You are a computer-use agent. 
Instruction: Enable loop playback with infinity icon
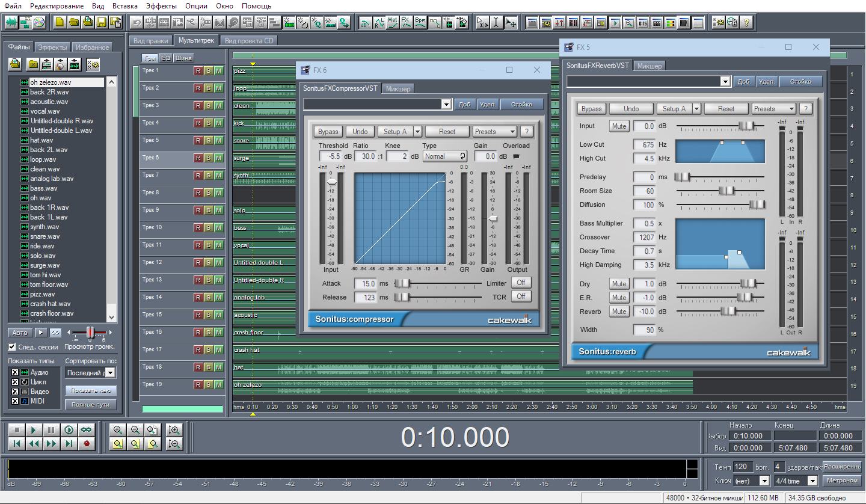click(87, 429)
